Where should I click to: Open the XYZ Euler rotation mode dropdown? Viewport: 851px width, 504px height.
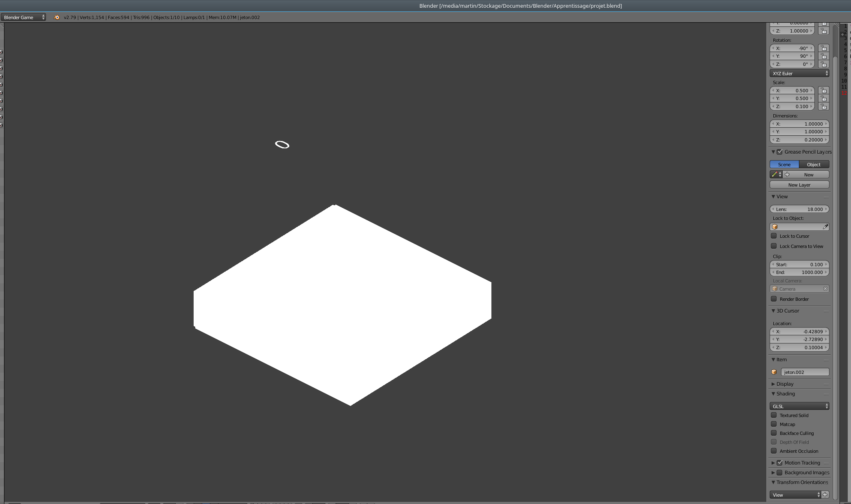[x=799, y=73]
